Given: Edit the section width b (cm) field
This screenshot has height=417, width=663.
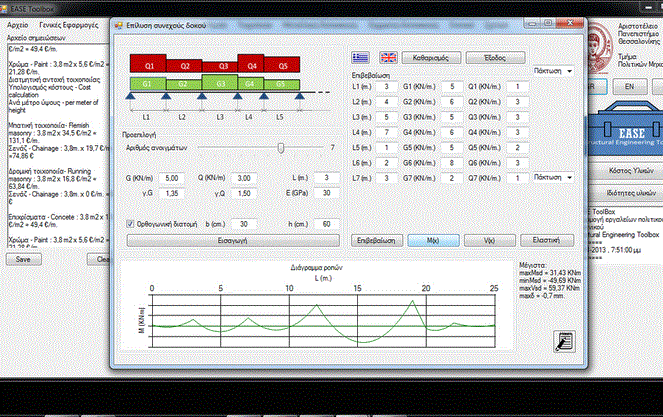Looking at the screenshot, I should (x=244, y=224).
